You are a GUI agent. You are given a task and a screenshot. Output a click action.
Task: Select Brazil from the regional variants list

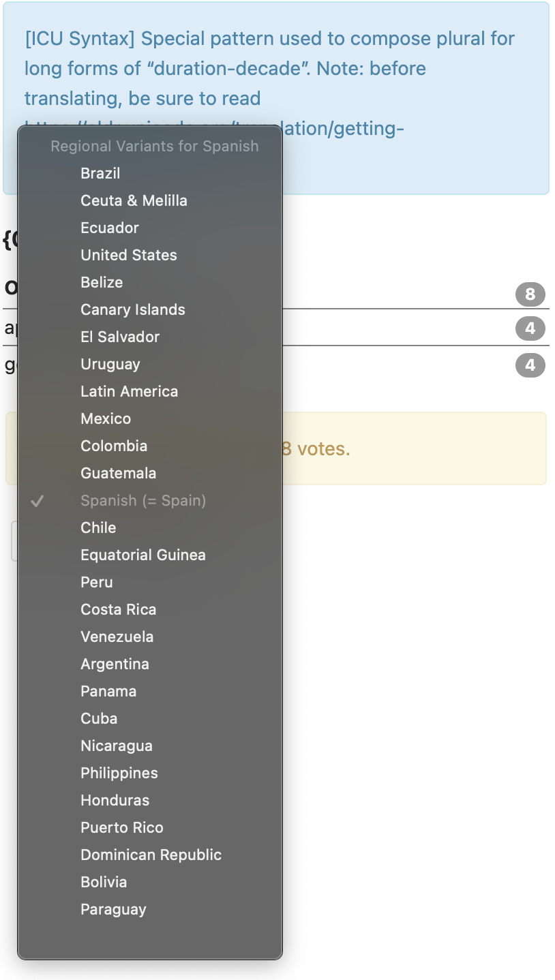click(x=100, y=173)
